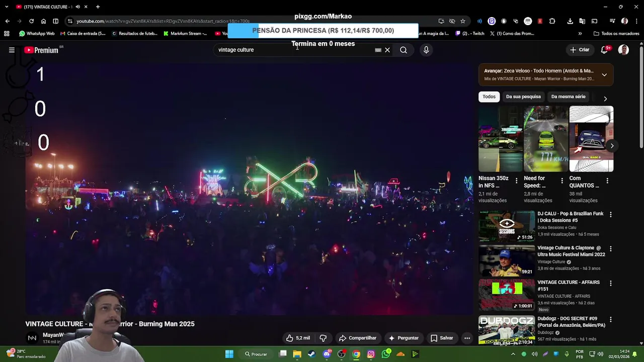Viewport: 644px width, 362px height.
Task: Open the Twitch bookmark
Action: coord(470,34)
